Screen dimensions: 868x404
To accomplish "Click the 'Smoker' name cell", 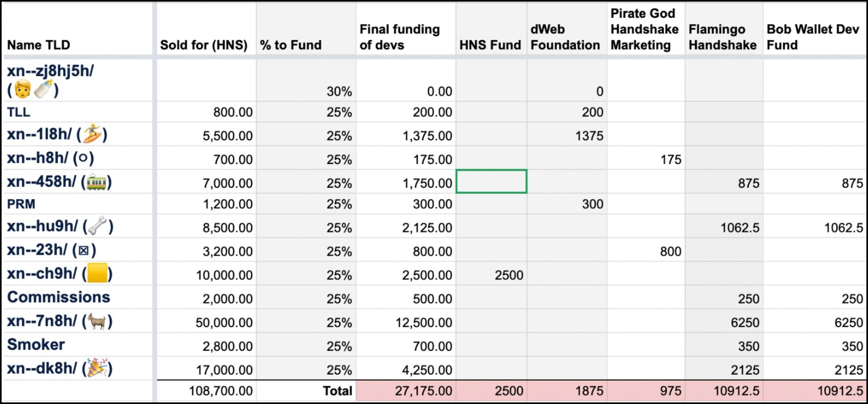I will (36, 344).
